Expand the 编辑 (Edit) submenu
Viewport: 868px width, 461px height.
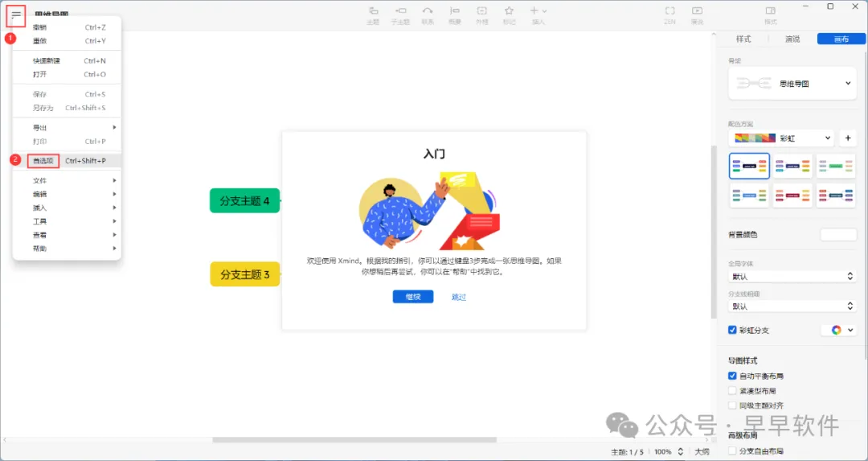pyautogui.click(x=67, y=194)
